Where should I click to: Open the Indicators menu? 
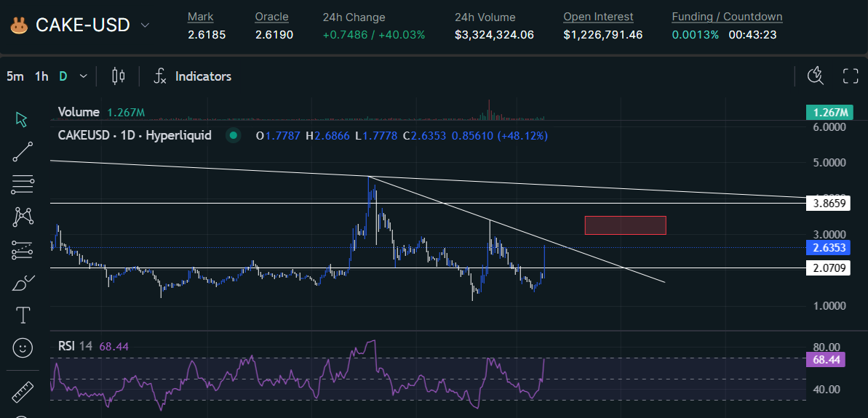pyautogui.click(x=193, y=76)
